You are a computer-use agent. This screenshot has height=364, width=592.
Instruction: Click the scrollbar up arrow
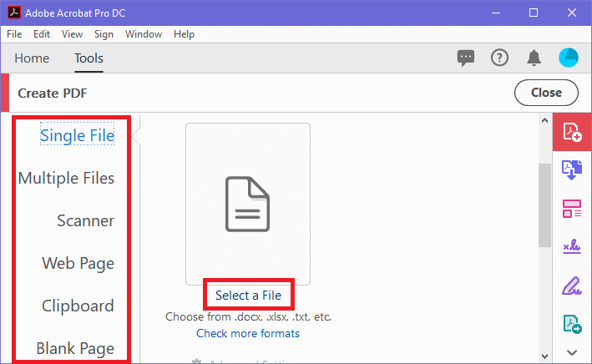click(544, 121)
